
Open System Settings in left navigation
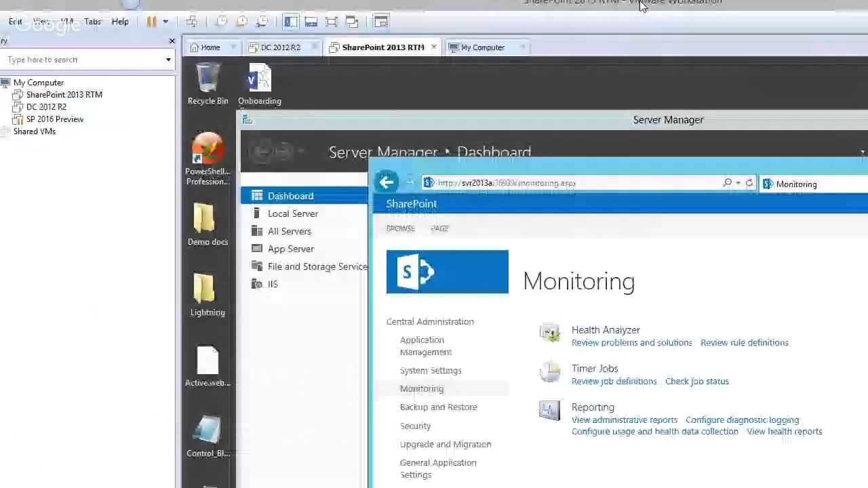click(x=431, y=371)
